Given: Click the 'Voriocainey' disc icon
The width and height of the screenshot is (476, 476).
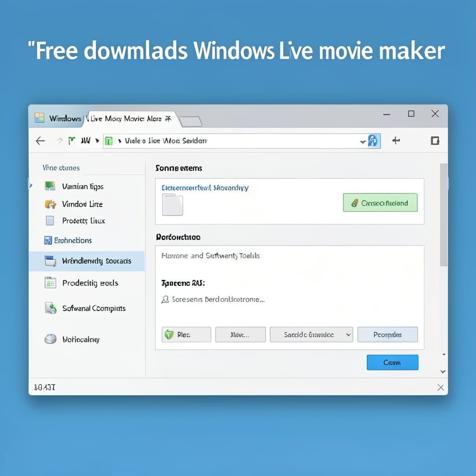Looking at the screenshot, I should [50, 339].
